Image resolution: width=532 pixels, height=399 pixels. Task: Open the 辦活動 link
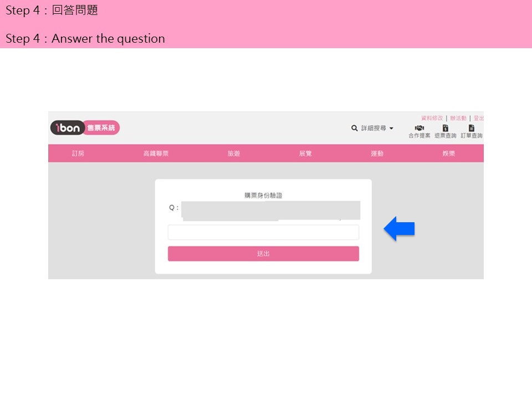tap(458, 118)
